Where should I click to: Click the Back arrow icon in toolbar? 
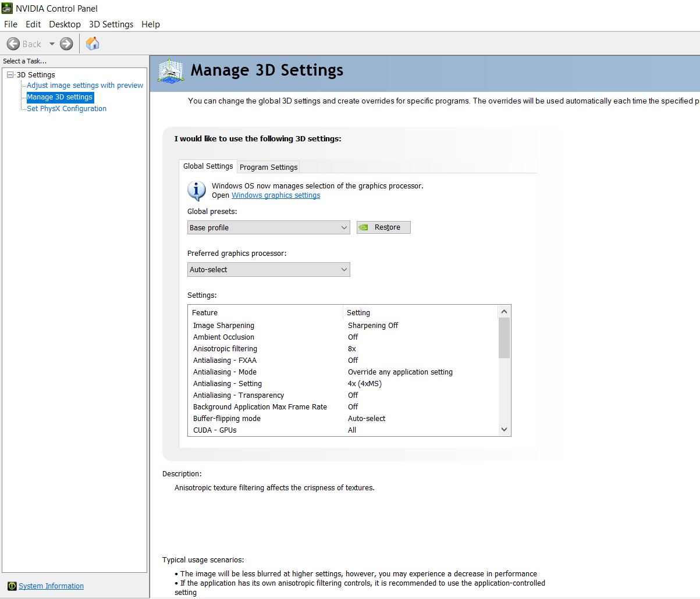13,44
